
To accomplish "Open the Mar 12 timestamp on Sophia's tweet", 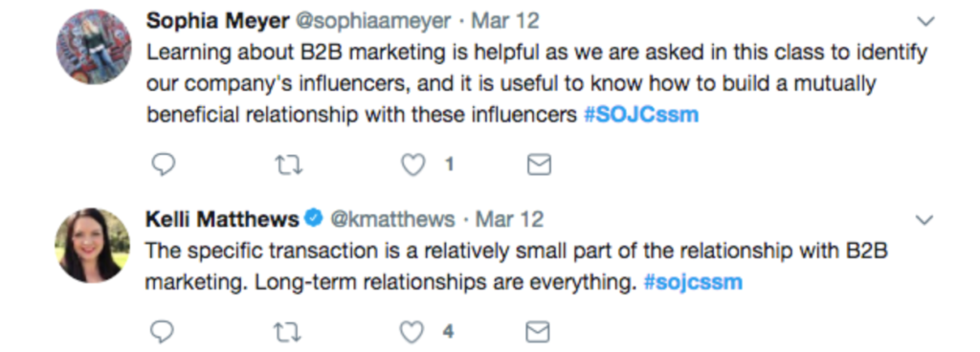I will [505, 21].
